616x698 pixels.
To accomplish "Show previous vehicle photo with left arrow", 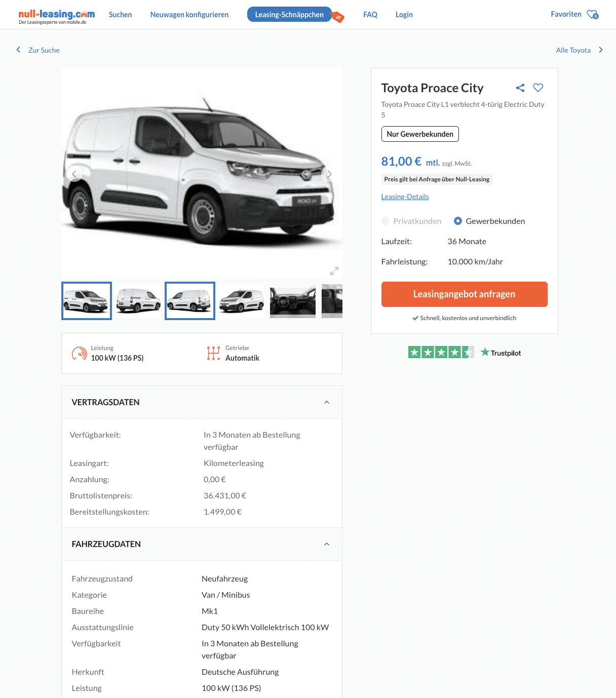I will pos(74,174).
